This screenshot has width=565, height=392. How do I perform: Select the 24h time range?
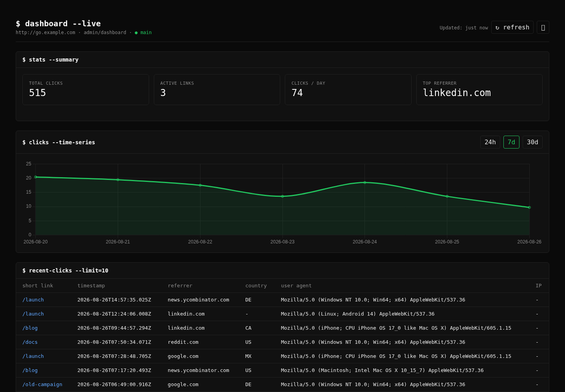[490, 142]
